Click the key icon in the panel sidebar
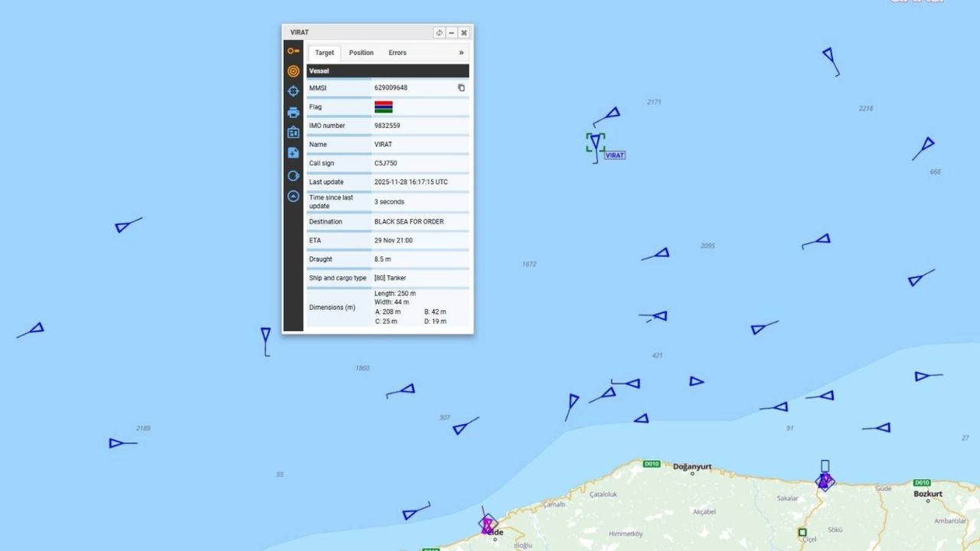This screenshot has height=551, width=980. point(293,51)
